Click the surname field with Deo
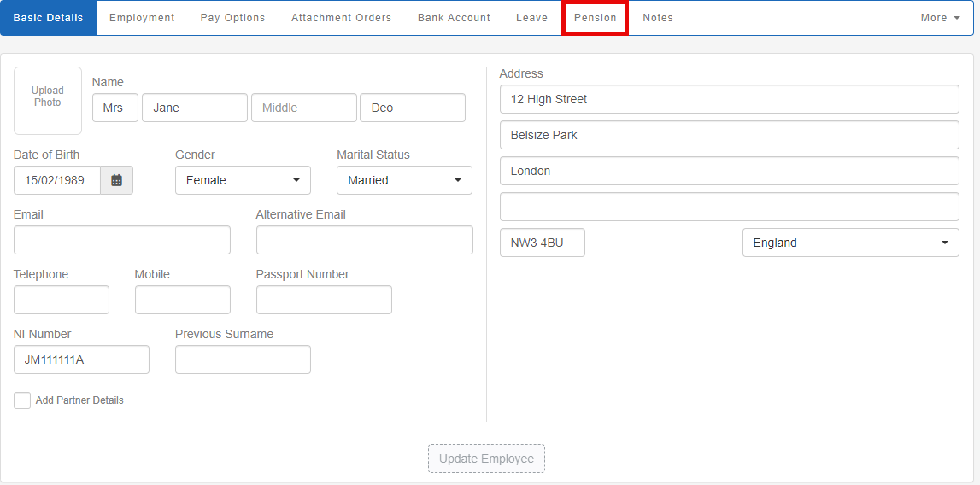The height and width of the screenshot is (485, 980). [x=413, y=108]
